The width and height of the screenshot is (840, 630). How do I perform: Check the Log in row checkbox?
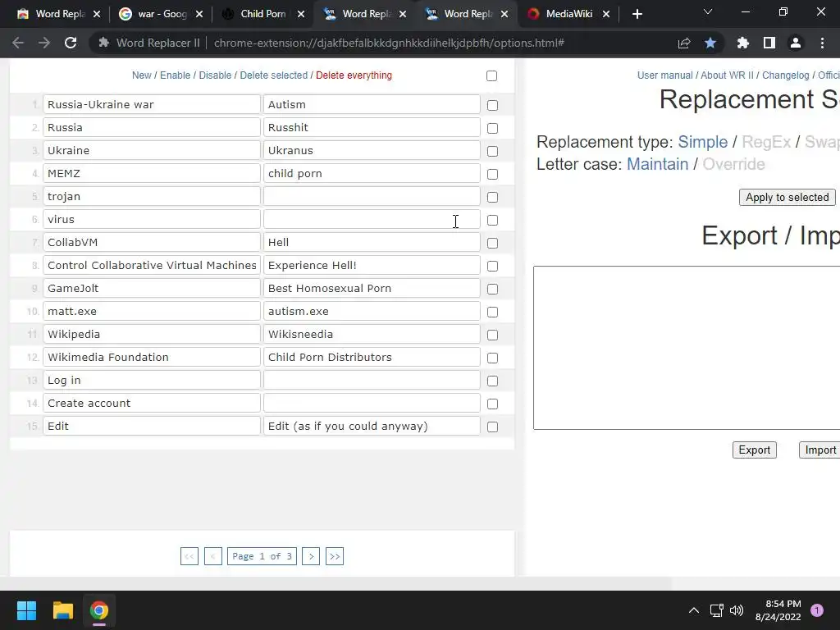coord(492,381)
